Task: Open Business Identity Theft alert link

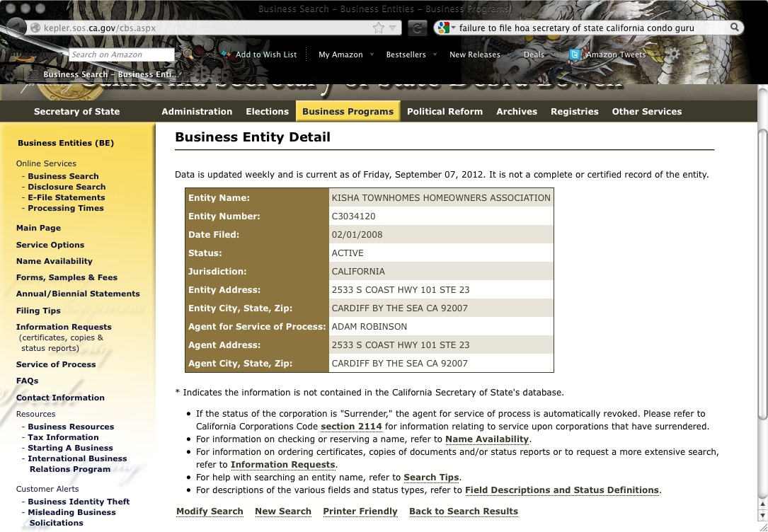Action: click(x=79, y=502)
